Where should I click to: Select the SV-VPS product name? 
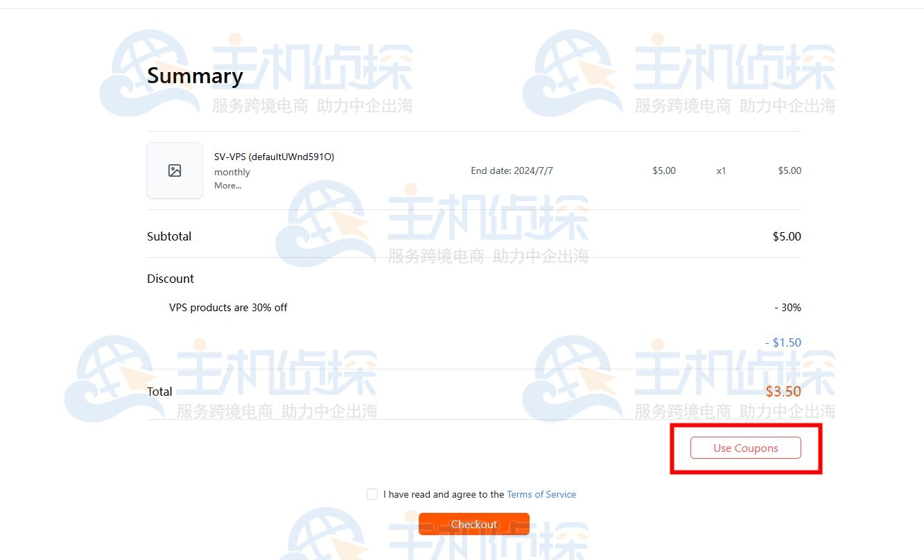[274, 156]
